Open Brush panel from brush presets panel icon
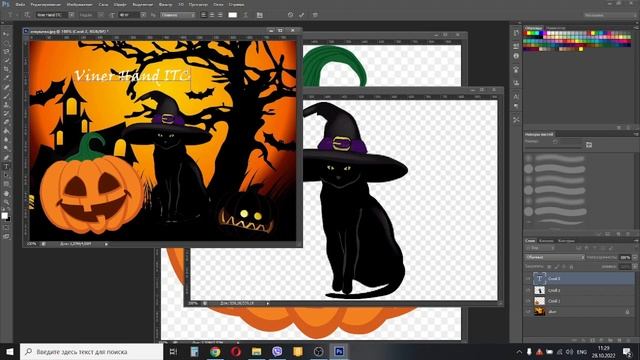The image size is (640, 360). tap(589, 145)
